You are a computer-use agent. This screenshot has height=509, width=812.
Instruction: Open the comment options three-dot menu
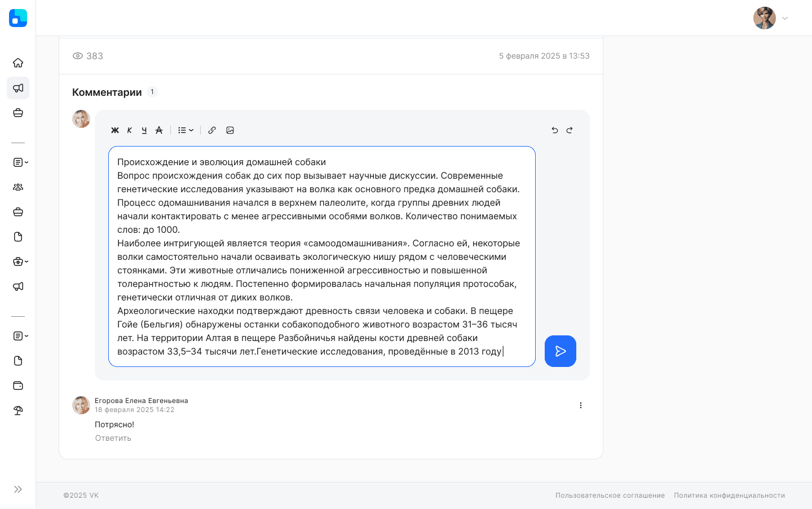click(581, 405)
